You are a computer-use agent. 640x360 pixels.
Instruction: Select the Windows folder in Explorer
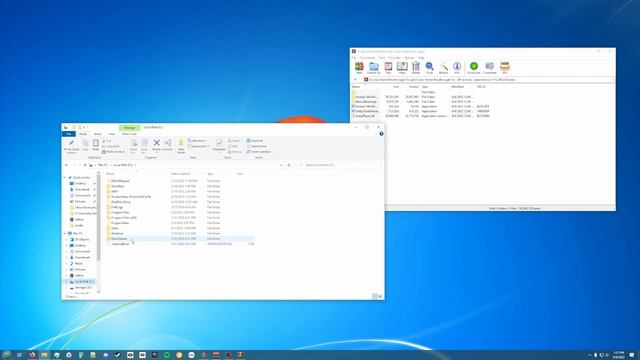pos(117,233)
